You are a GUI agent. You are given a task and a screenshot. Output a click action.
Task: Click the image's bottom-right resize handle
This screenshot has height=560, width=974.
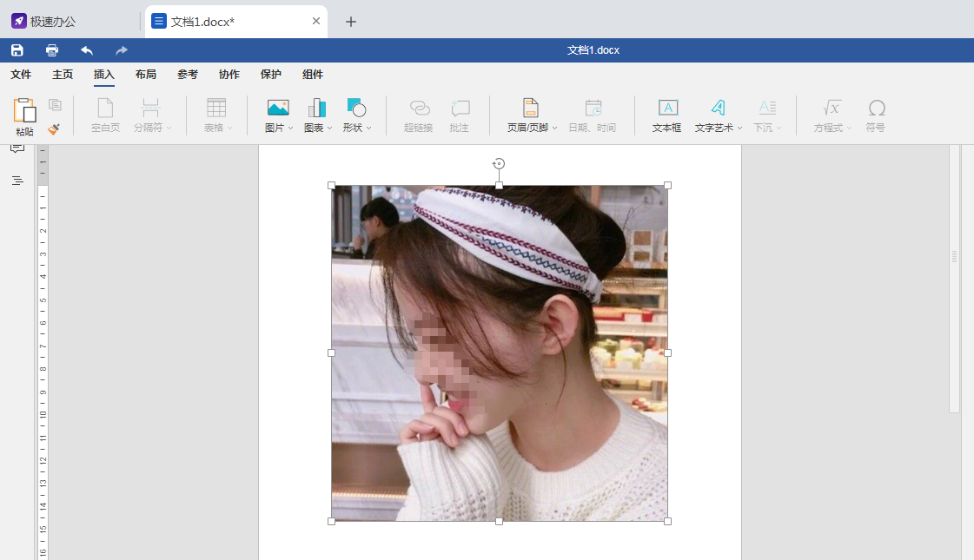668,522
